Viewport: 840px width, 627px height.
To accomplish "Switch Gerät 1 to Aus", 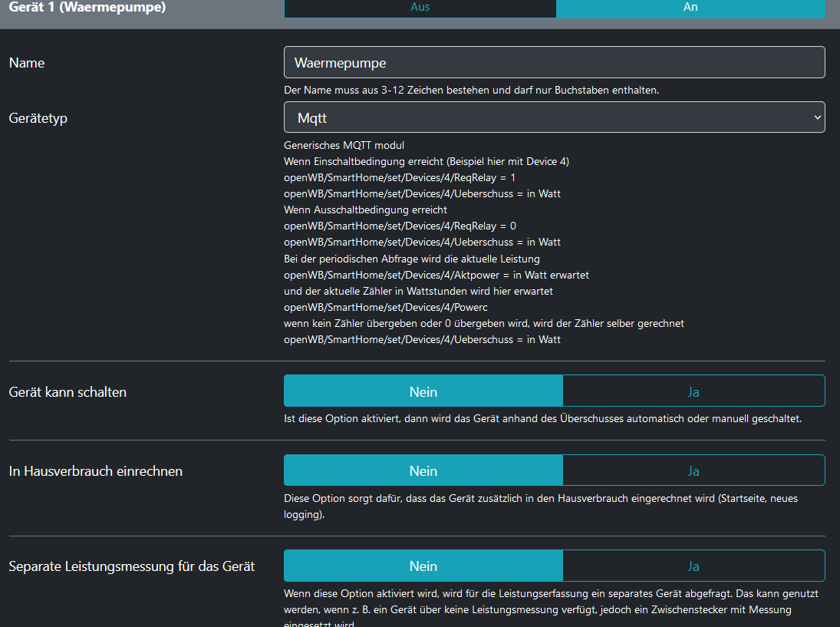I will (x=420, y=8).
